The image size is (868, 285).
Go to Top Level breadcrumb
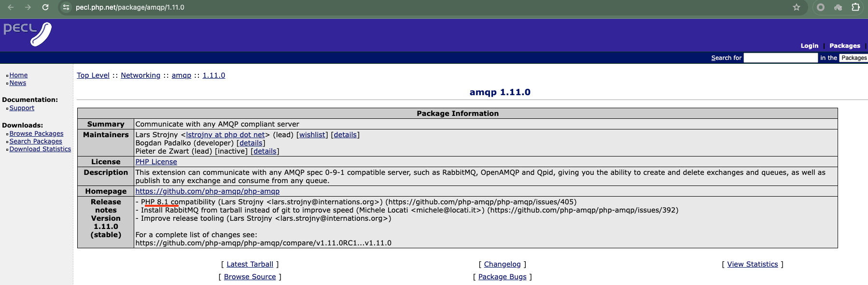[x=93, y=75]
